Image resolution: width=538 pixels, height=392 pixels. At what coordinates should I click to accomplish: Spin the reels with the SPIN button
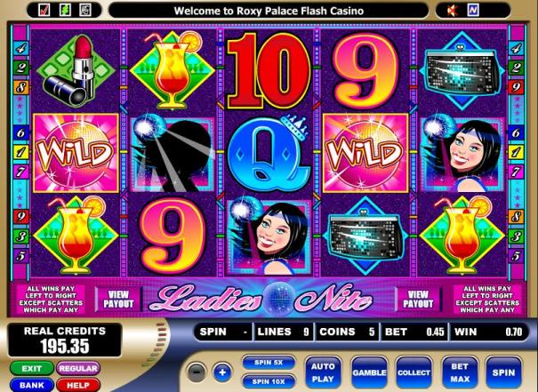pyautogui.click(x=503, y=372)
